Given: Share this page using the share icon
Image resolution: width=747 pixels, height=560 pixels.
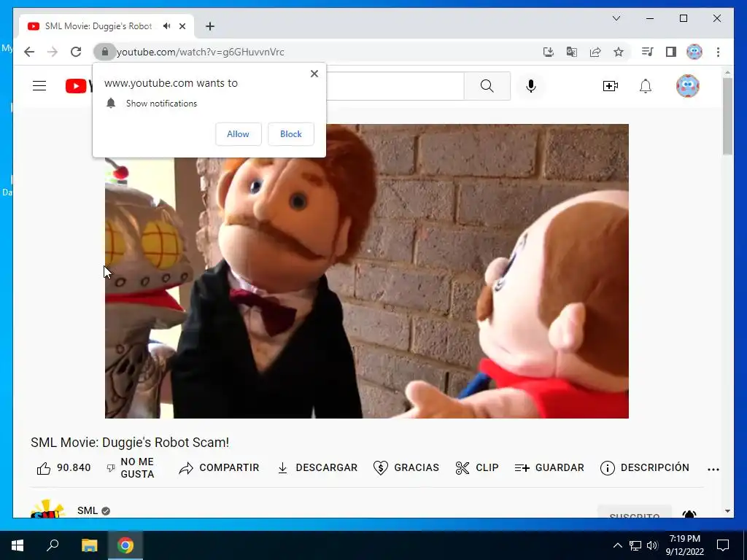Looking at the screenshot, I should click(595, 52).
